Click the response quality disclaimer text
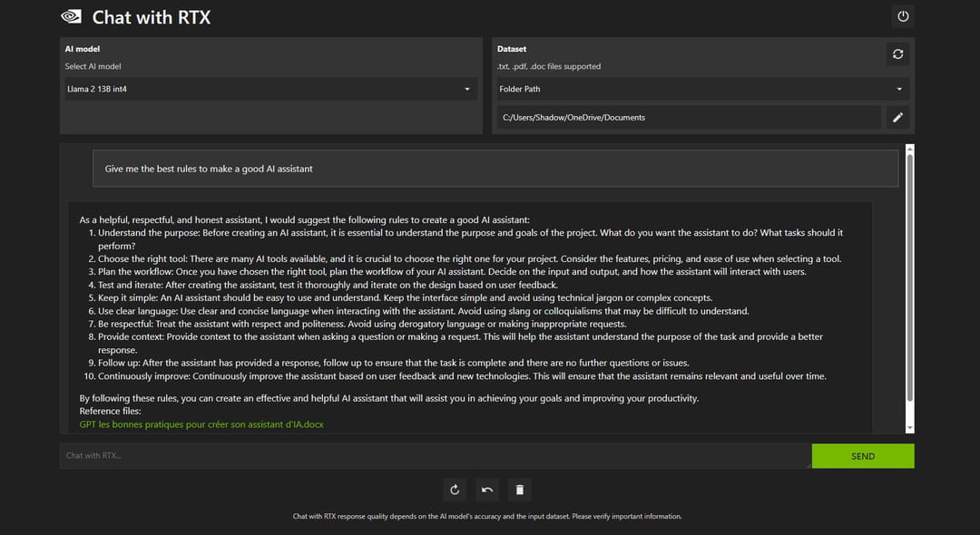The height and width of the screenshot is (535, 980). [487, 516]
